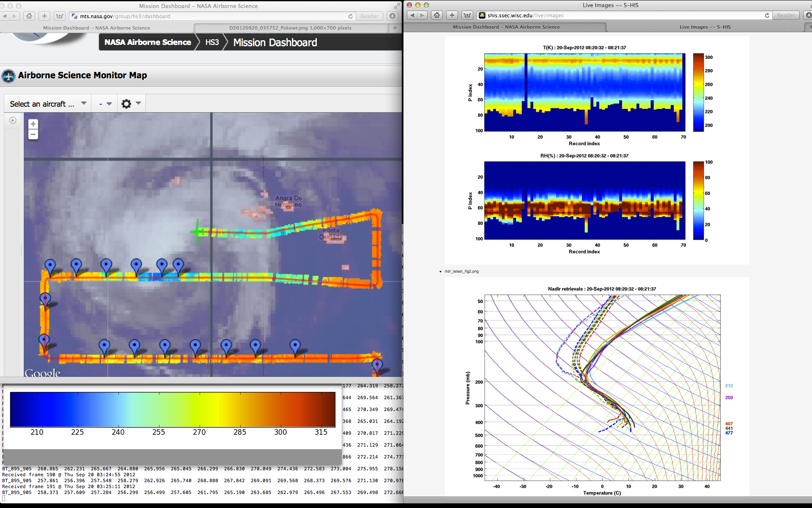Viewport: 812px width, 508px height.
Task: Click the Reader button in S-HIS window
Action: [786, 15]
